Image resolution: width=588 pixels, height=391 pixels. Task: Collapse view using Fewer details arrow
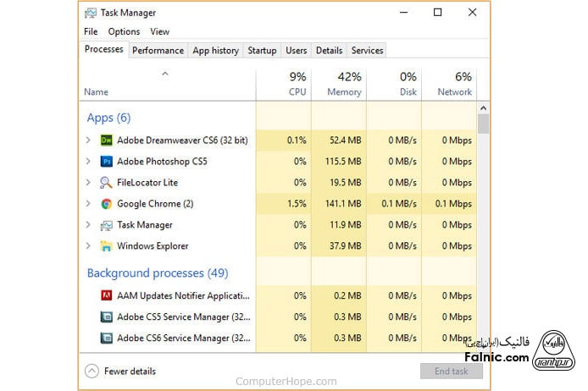coord(92,371)
